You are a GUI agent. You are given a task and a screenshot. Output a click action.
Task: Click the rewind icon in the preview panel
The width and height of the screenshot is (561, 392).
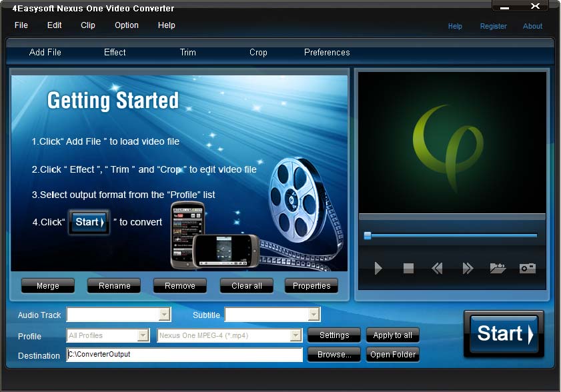pyautogui.click(x=437, y=268)
